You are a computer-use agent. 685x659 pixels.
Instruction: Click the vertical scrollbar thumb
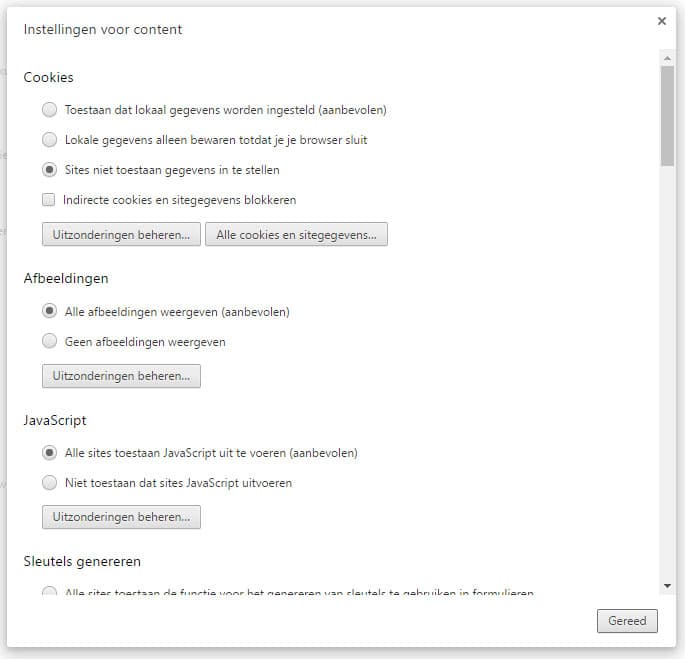[x=667, y=116]
